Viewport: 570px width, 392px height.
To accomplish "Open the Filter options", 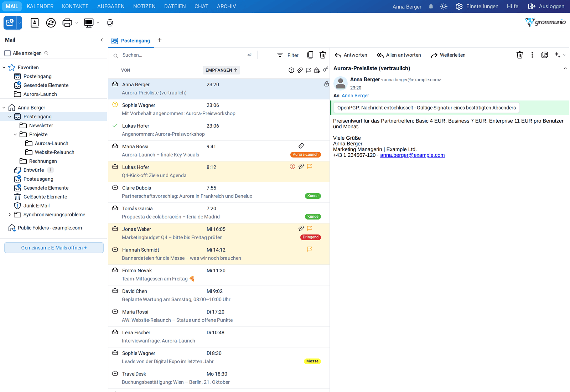I will pos(288,55).
